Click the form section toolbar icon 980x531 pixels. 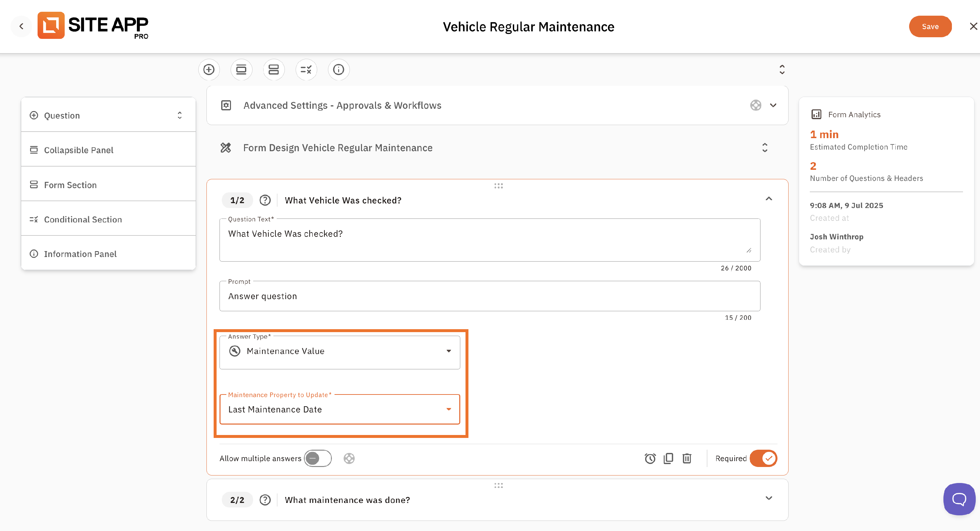(x=273, y=70)
